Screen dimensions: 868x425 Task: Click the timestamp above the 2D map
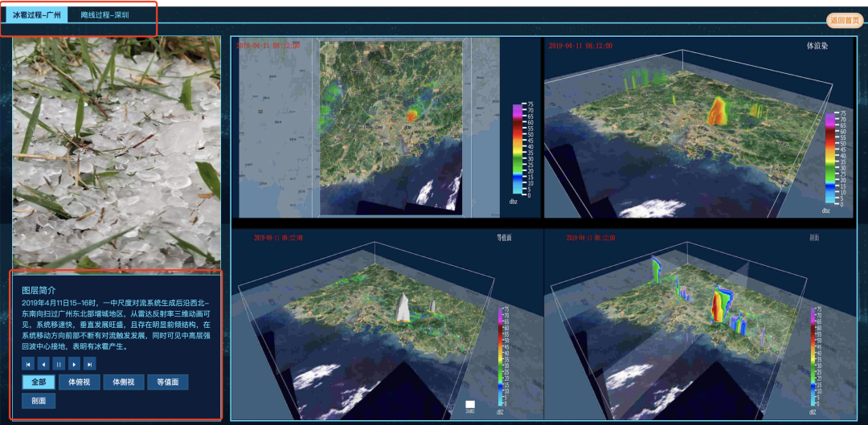coord(268,46)
